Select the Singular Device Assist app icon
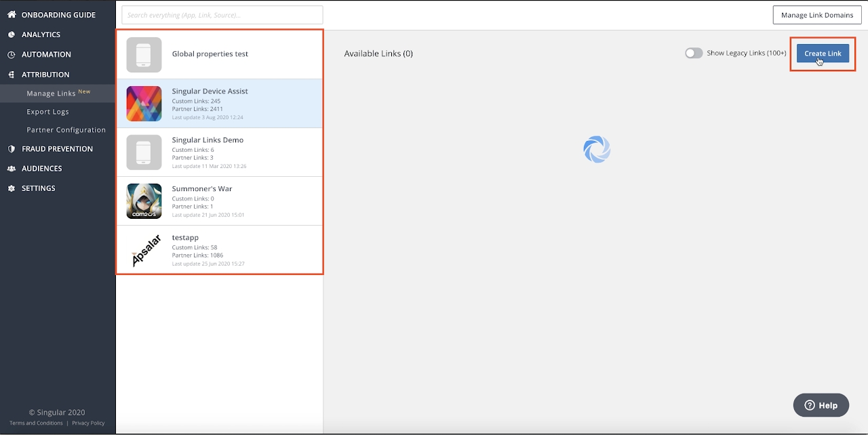Viewport: 868px width, 435px height. [144, 104]
